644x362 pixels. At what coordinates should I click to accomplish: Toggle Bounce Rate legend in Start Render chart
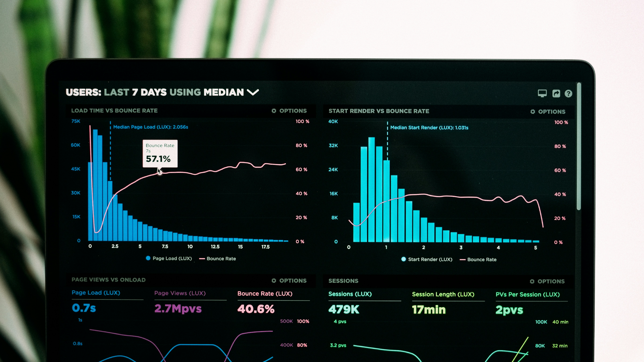(478, 259)
